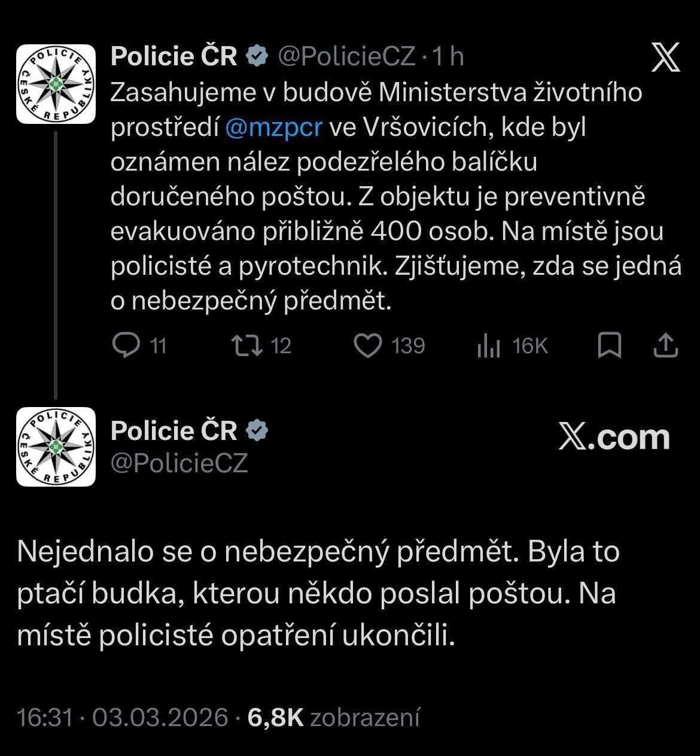Viewport: 700px width, 756px height.
Task: Open the second tweet's Policie ČR avatar
Action: (56, 447)
